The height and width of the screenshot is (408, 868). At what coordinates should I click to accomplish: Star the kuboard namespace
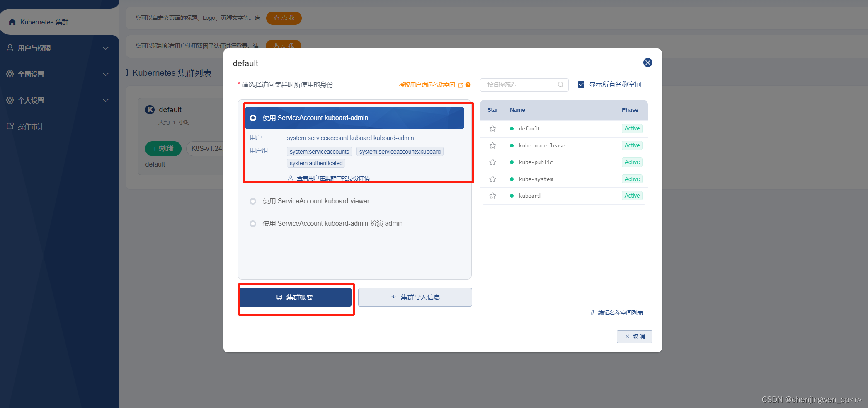[492, 196]
